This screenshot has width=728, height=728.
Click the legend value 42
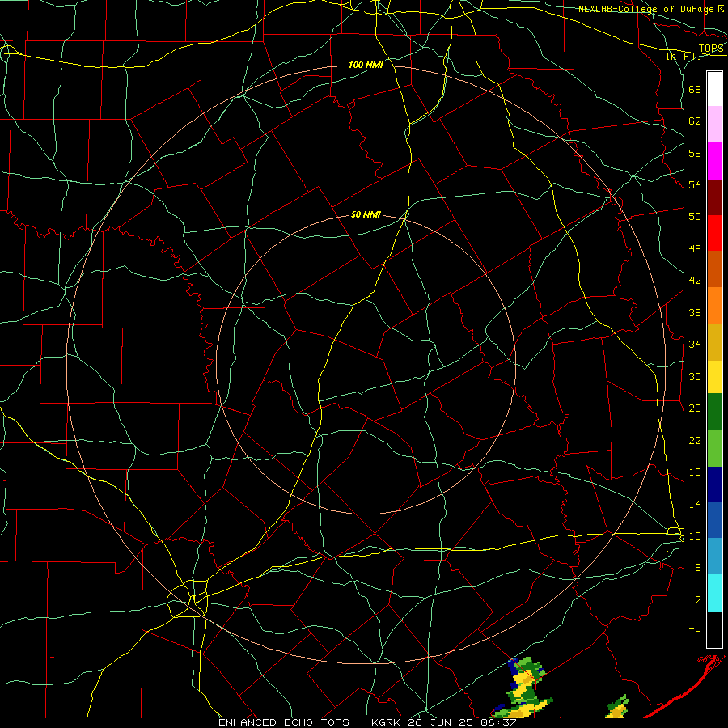pyautogui.click(x=695, y=281)
